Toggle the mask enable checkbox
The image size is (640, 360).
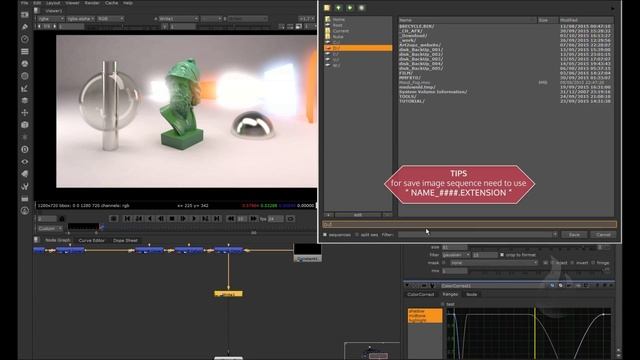point(444,263)
